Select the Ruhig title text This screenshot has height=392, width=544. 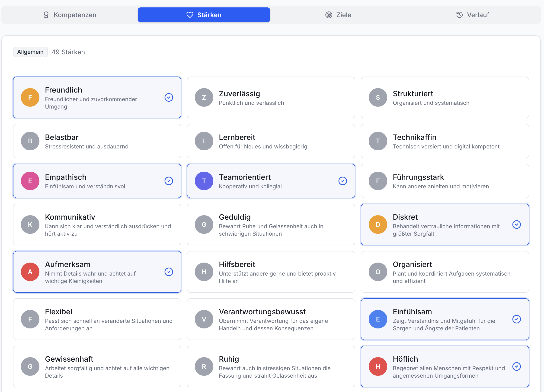coord(229,359)
